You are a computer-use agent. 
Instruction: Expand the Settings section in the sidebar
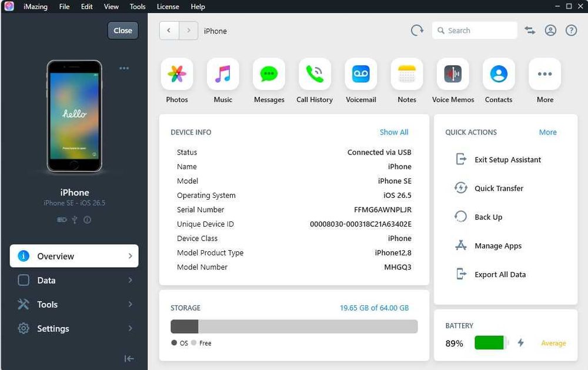[x=74, y=328]
